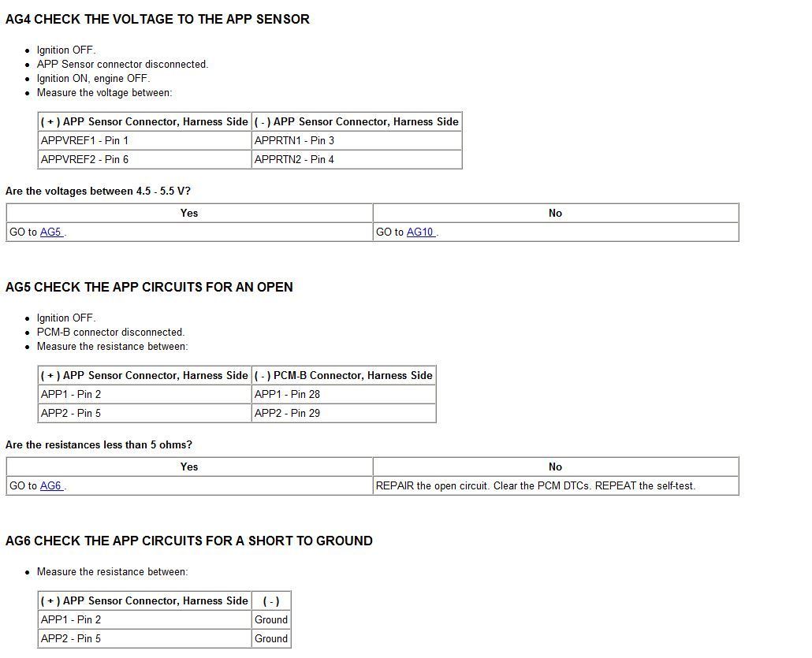The width and height of the screenshot is (812, 658).
Task: Select the APP2 - Pin 29 cell
Action: [287, 413]
